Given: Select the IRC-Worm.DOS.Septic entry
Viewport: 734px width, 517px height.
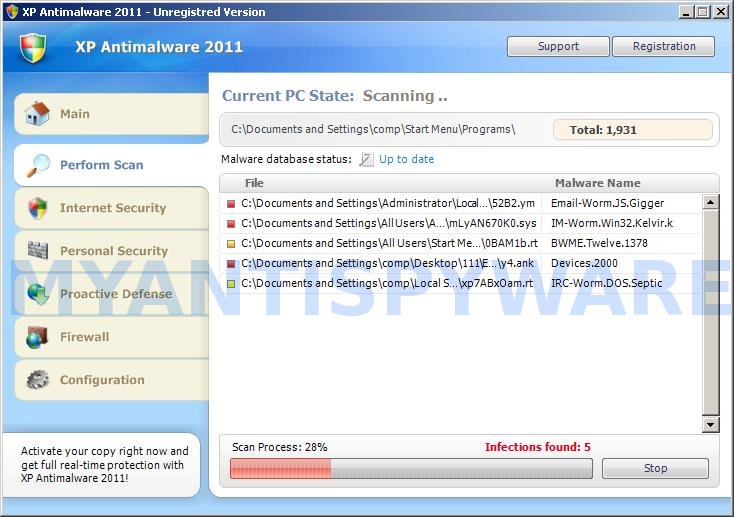Looking at the screenshot, I should 607,283.
